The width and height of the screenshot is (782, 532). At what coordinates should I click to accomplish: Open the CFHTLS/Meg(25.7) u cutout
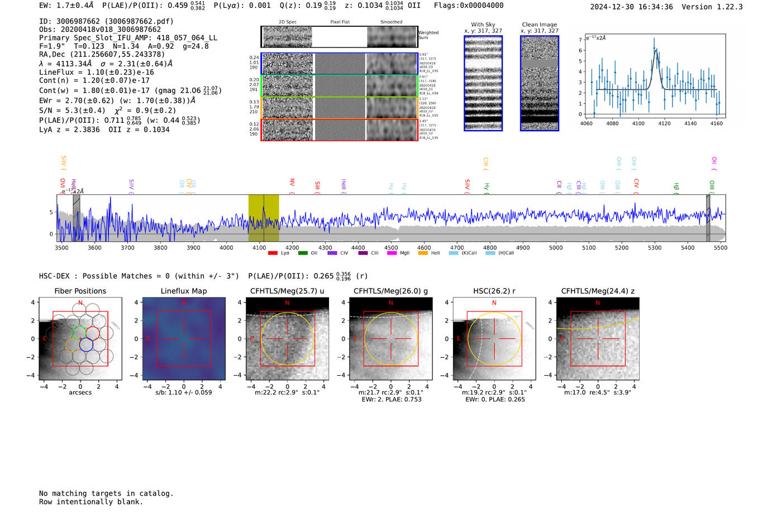tap(287, 339)
